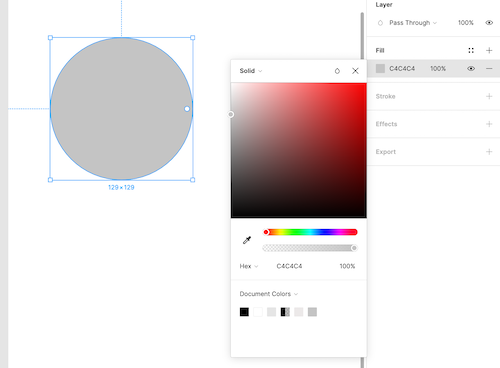The image size is (500, 368).
Task: Expand the Document Colors dropdown
Action: [x=269, y=294]
